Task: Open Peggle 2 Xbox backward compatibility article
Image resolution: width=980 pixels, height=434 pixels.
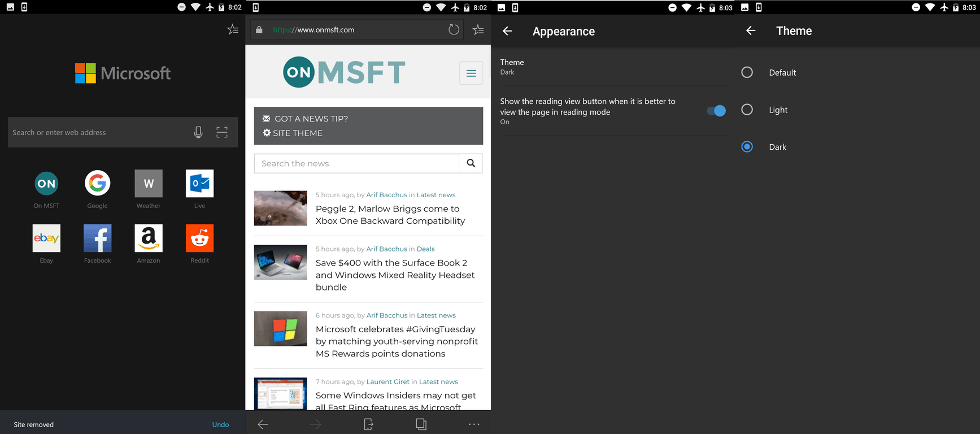Action: 390,215
